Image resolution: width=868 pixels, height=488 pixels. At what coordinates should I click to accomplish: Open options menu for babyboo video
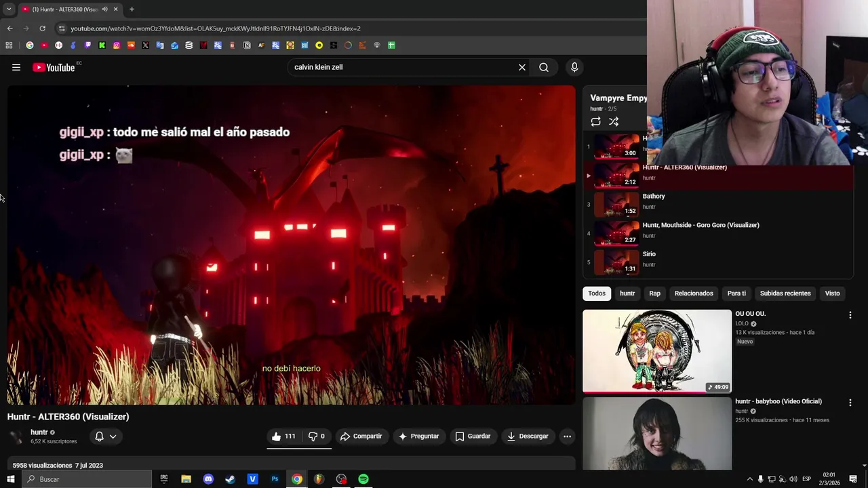[x=850, y=403]
